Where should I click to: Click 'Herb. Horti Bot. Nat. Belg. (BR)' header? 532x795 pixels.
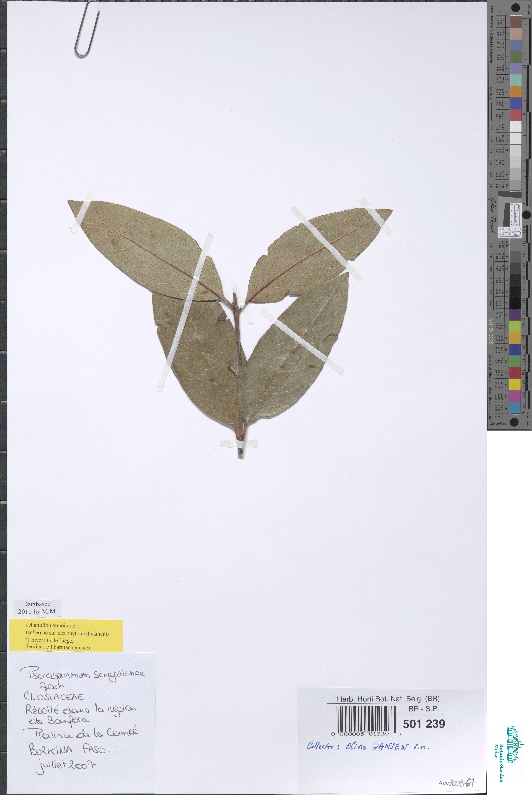coord(388,699)
